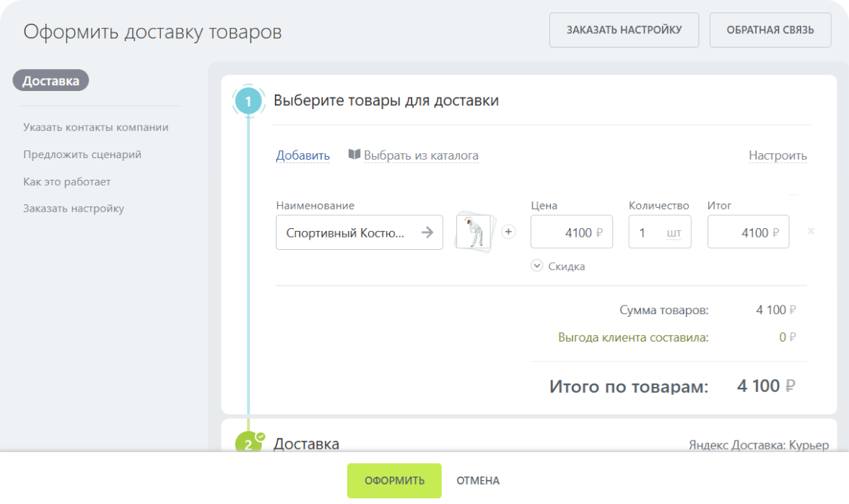This screenshot has width=849, height=504.
Task: Click the step 1 circle marker
Action: [248, 102]
